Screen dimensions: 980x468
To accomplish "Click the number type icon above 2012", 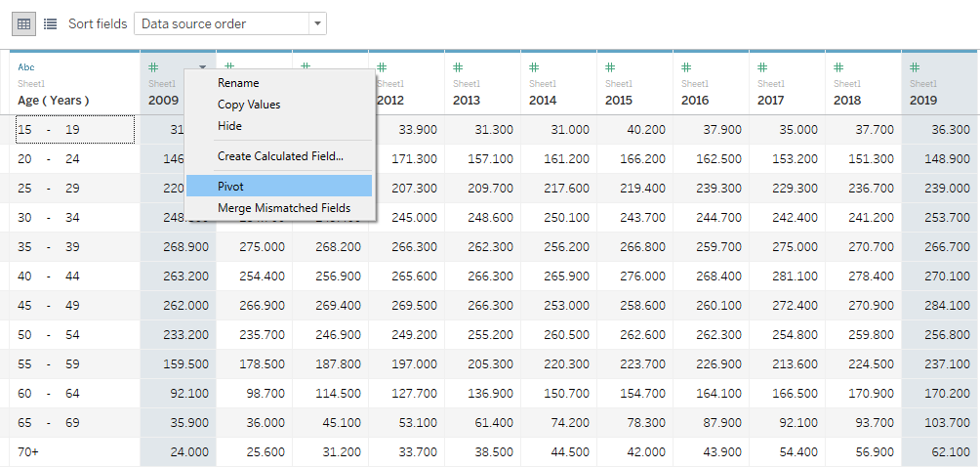I will [x=382, y=67].
